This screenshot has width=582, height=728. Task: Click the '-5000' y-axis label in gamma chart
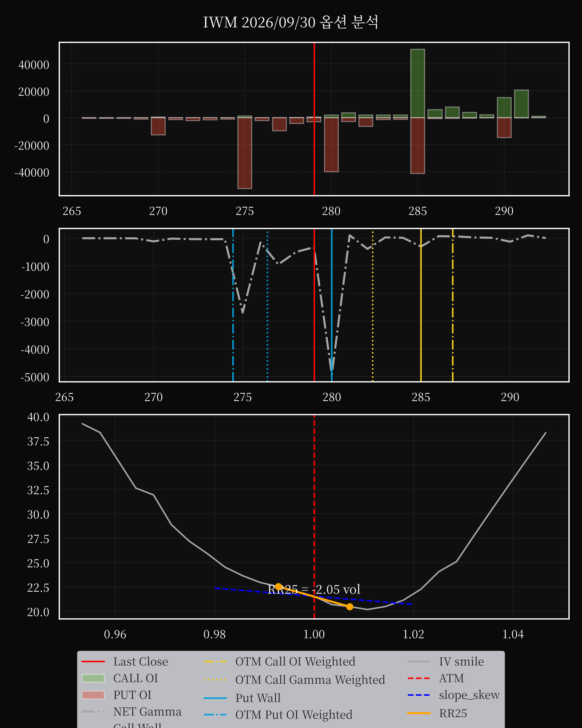click(35, 377)
